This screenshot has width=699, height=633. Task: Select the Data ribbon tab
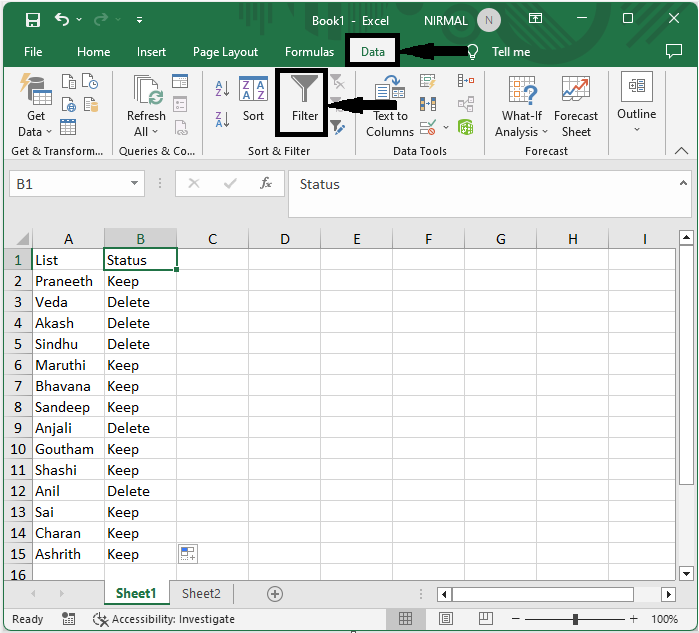[x=373, y=52]
